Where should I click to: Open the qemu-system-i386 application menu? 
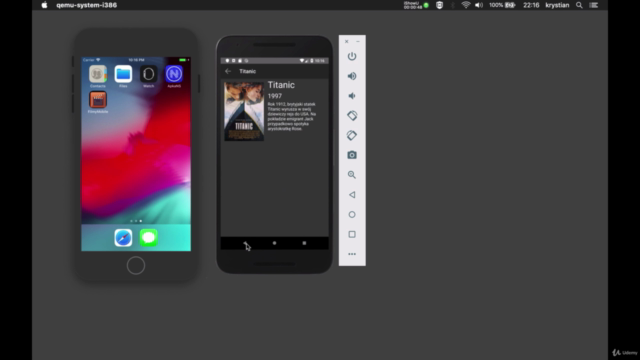point(87,5)
